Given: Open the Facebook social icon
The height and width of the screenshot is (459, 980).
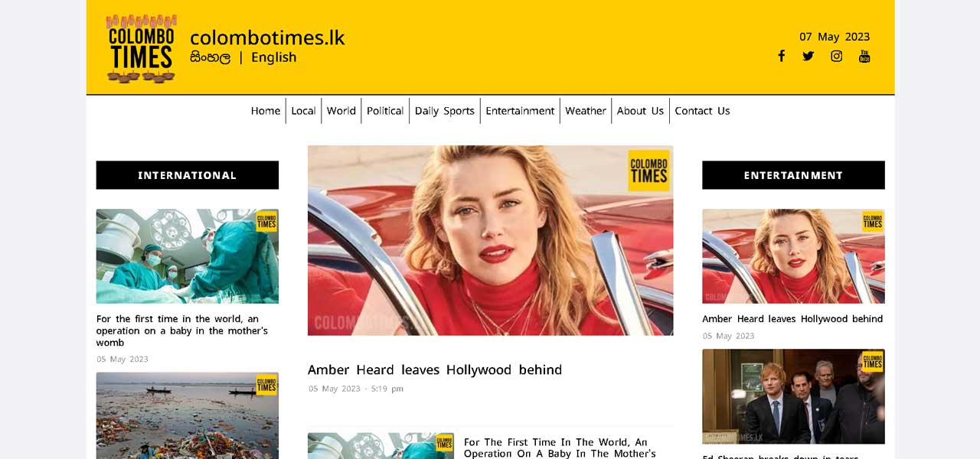Looking at the screenshot, I should point(781,56).
